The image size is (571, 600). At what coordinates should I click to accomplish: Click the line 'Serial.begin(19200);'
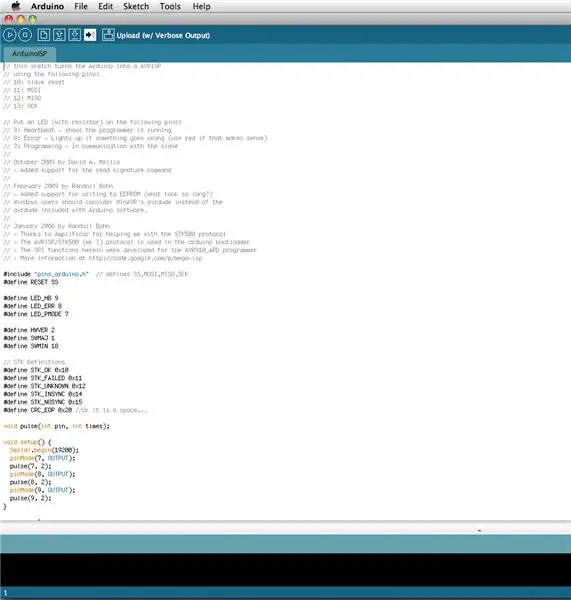point(44,450)
